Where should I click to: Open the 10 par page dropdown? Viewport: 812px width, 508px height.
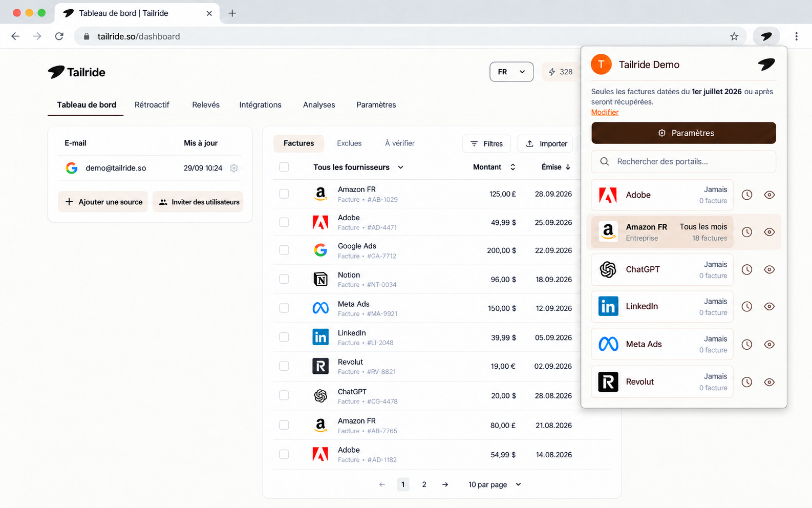coord(495,484)
